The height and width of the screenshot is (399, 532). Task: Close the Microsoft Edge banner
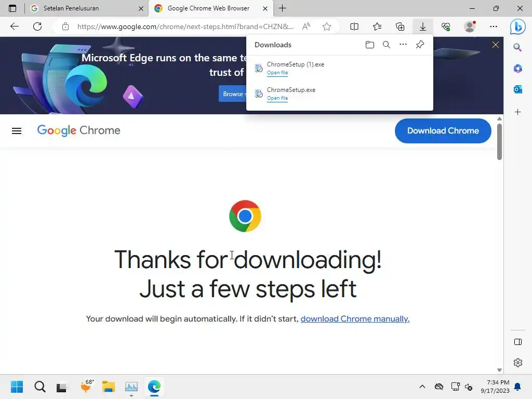pyautogui.click(x=496, y=45)
